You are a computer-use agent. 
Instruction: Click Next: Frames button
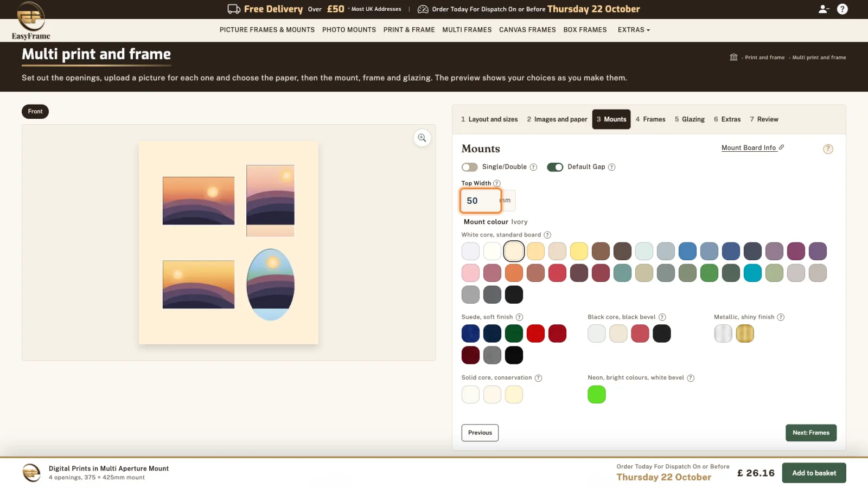coord(811,433)
